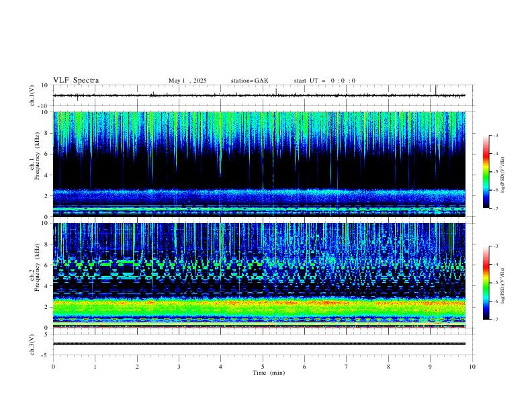Click the "-3" tick on ch.1 color bar
Viewport: 532px width, 411px height.
(496, 136)
